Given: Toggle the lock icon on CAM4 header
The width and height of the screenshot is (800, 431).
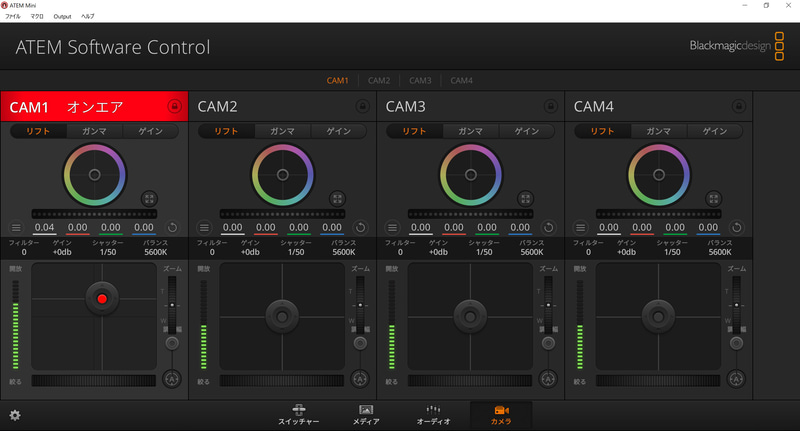Looking at the screenshot, I should (738, 107).
